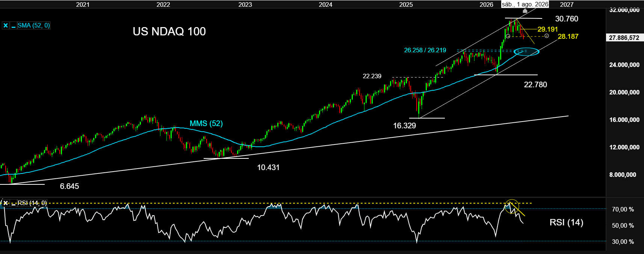The image size is (644, 254).
Task: Select the yellow 28.187 level label
Action: point(568,37)
